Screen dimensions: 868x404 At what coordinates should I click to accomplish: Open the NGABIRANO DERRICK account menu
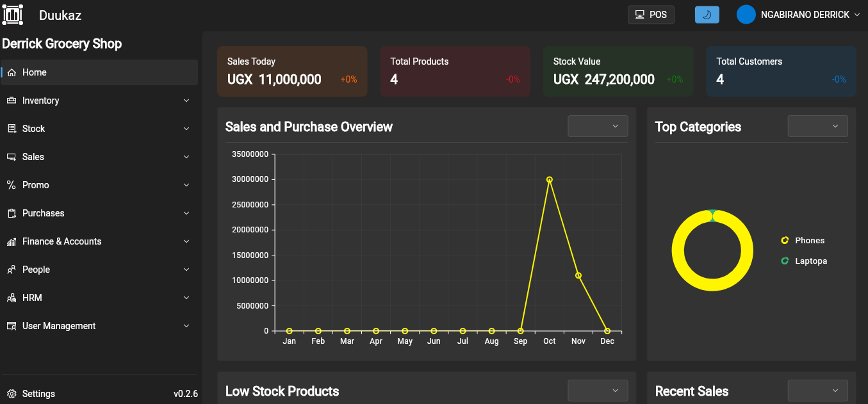coord(798,14)
